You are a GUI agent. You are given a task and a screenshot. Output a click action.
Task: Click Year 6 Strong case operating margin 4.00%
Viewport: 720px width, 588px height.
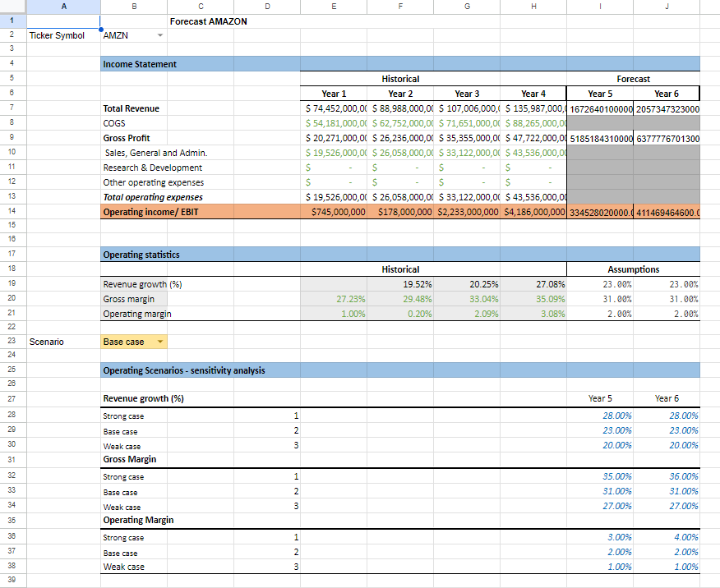click(x=667, y=537)
